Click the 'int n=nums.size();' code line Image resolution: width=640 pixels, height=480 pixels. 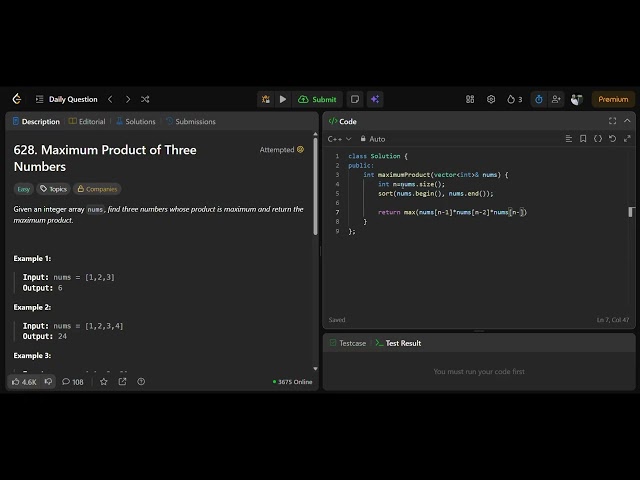(411, 184)
